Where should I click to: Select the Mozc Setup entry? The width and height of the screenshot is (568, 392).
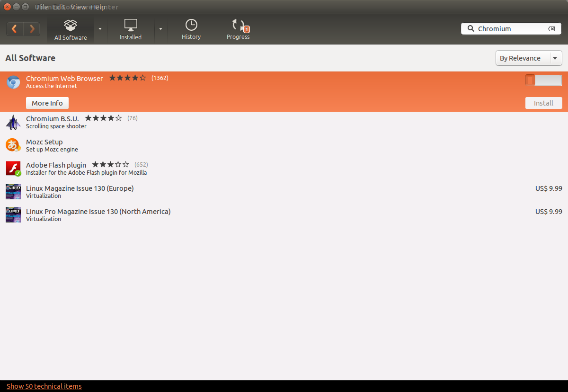(284, 145)
